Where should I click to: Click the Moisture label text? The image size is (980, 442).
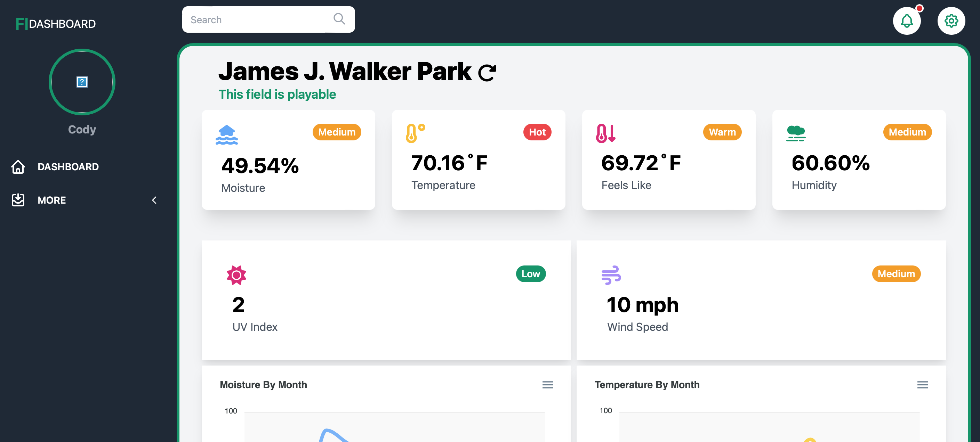243,188
